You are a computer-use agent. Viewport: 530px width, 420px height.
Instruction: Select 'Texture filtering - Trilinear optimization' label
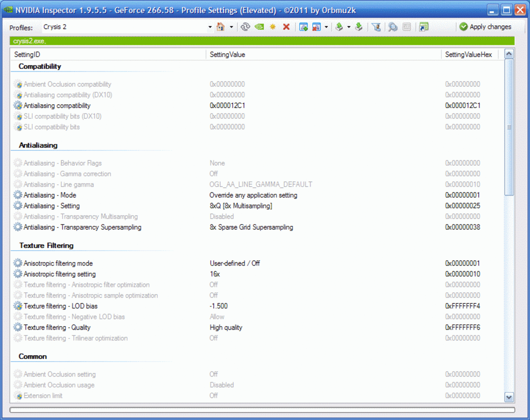point(76,338)
